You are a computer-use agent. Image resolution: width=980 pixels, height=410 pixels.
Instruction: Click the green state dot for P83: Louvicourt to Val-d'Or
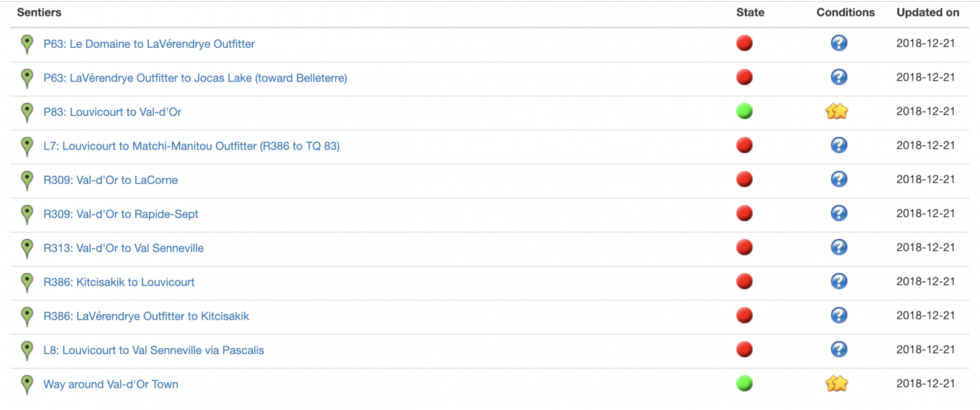pos(744,111)
